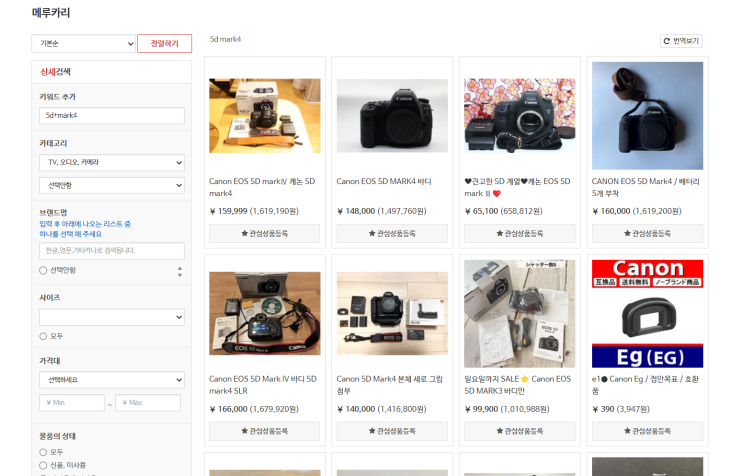This screenshot has height=476, width=743.
Task: Click the refresh icon in 번역보기
Action: [667, 41]
